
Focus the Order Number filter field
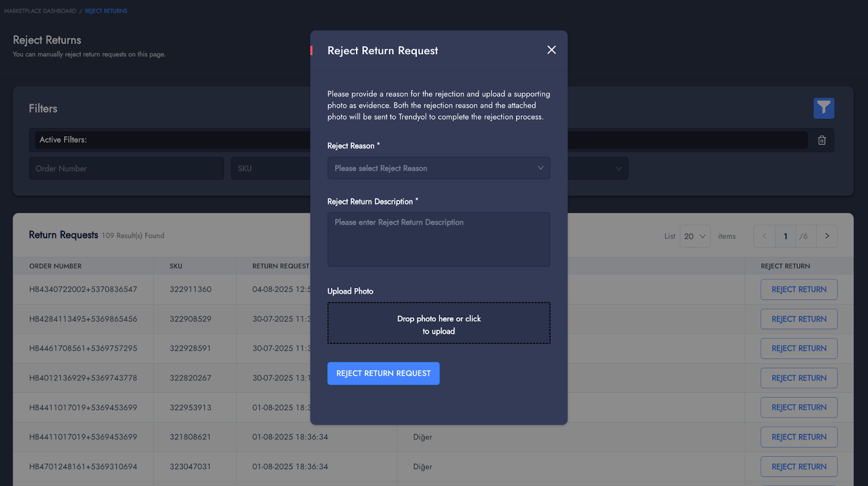(x=126, y=169)
